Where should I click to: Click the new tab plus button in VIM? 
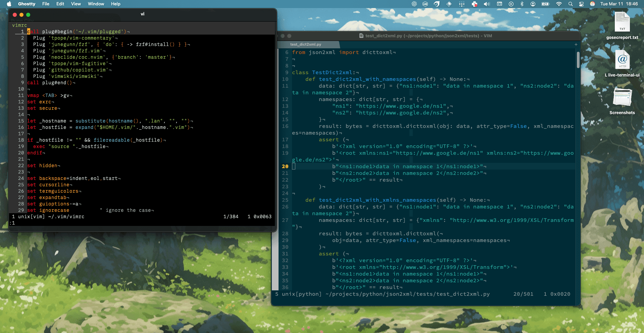576,44
